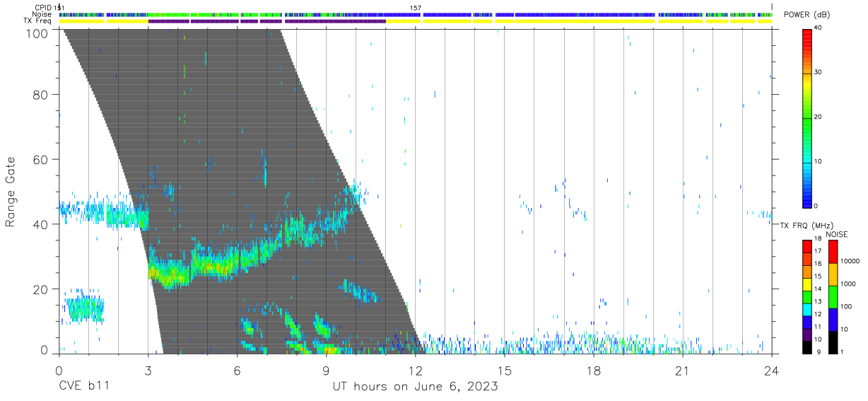Click the CPID value 157

tap(416, 8)
